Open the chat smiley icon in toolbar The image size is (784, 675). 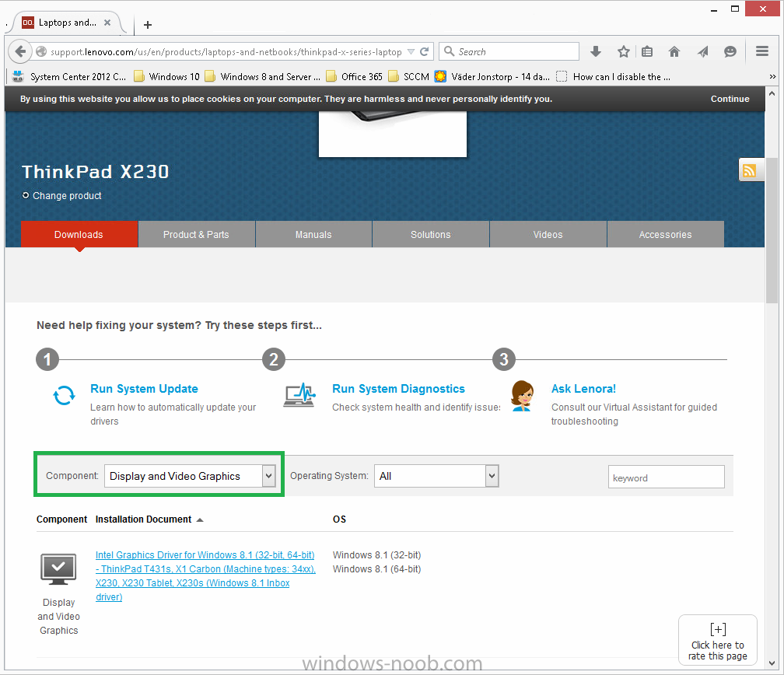[730, 51]
